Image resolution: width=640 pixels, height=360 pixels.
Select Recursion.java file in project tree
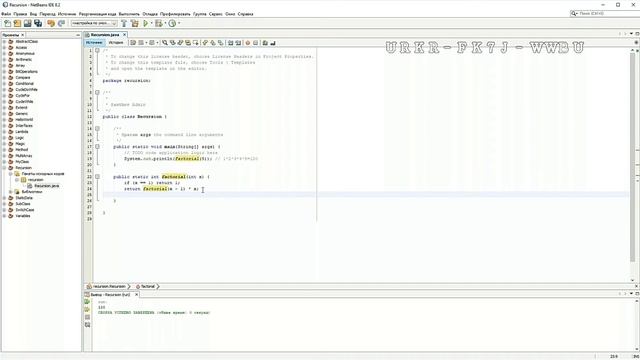(x=47, y=186)
